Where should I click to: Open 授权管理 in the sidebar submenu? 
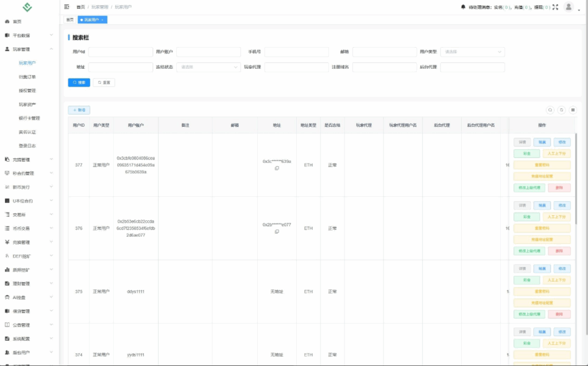point(28,91)
